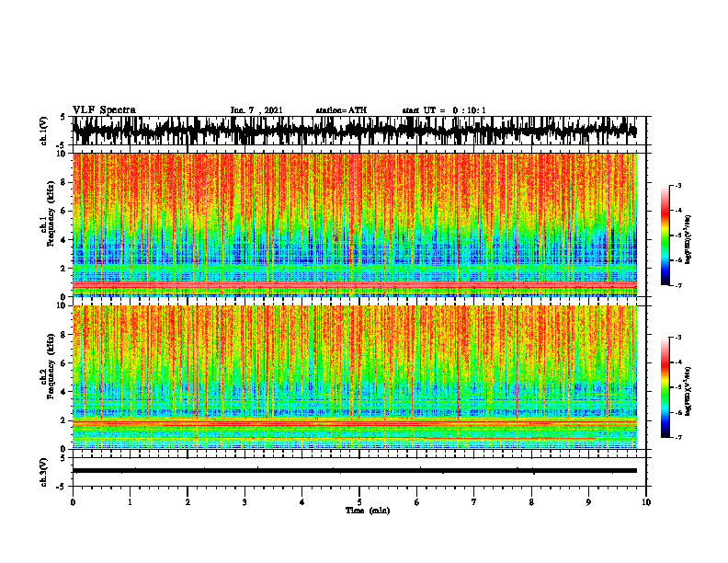Click the "Time (min)" x-axis label

(368, 511)
